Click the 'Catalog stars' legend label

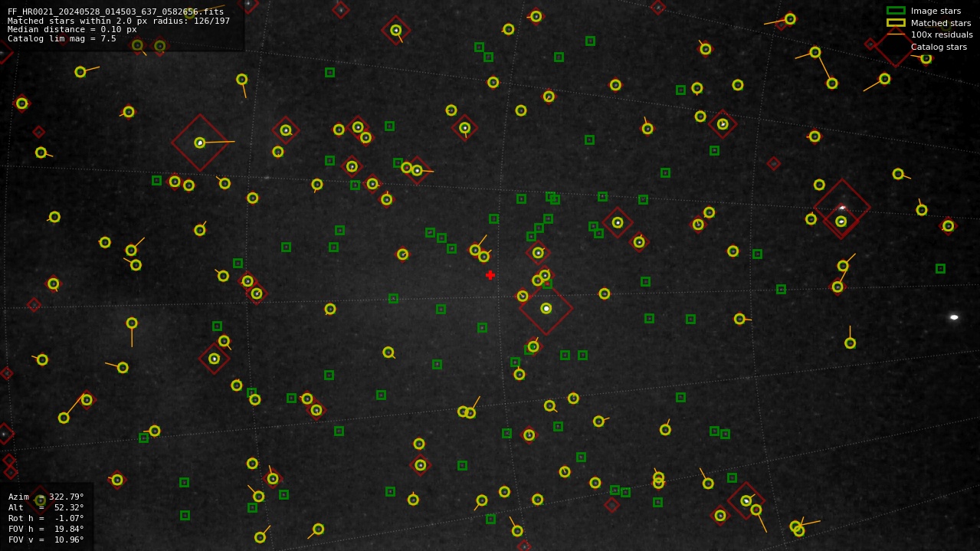(939, 47)
